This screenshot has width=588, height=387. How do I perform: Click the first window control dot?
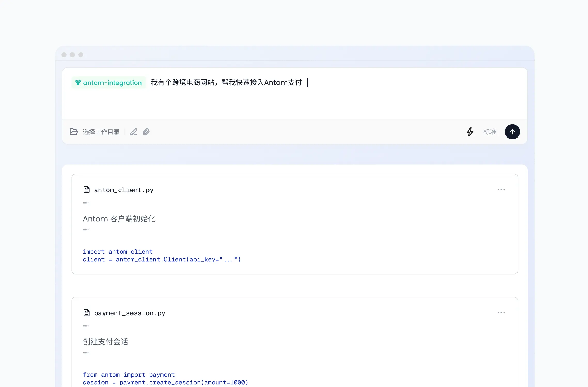(64, 55)
